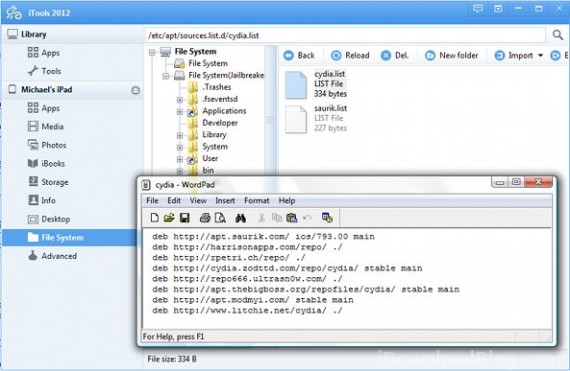Click the /etc/apt/sources.list.d path field
The height and width of the screenshot is (371, 570).
tap(345, 35)
